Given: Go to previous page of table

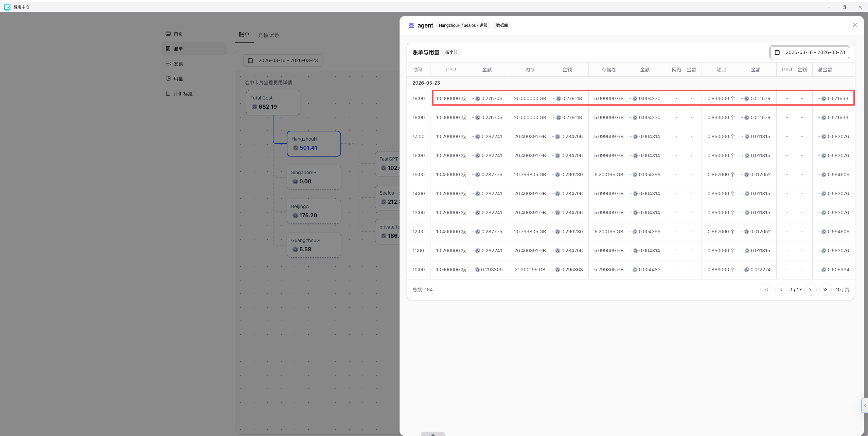Looking at the screenshot, I should (x=781, y=290).
